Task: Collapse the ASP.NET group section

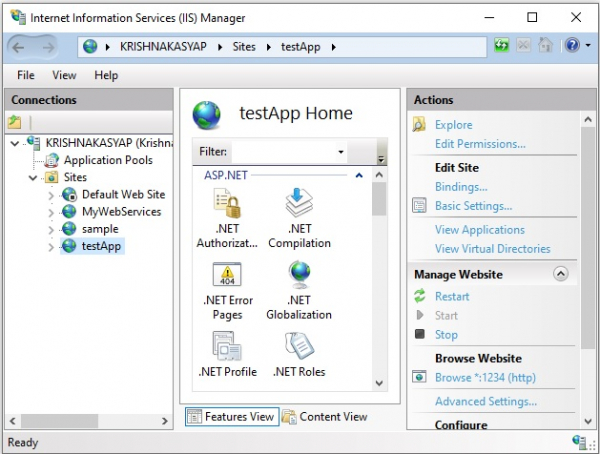Action: pyautogui.click(x=359, y=176)
